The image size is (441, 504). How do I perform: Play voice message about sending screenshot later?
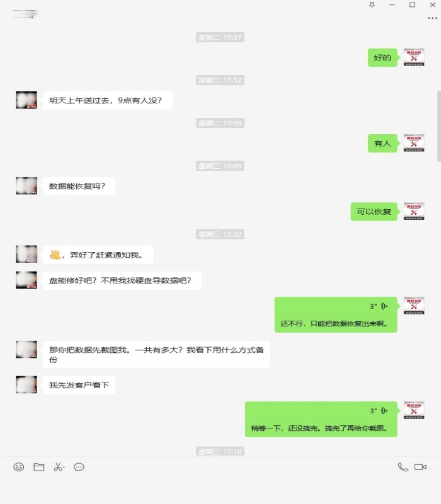point(321,419)
